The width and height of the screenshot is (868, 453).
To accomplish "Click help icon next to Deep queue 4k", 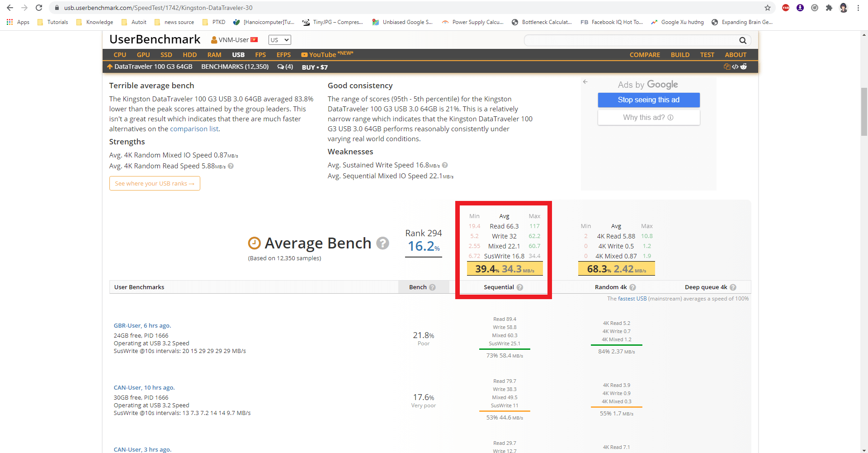I will (x=733, y=287).
